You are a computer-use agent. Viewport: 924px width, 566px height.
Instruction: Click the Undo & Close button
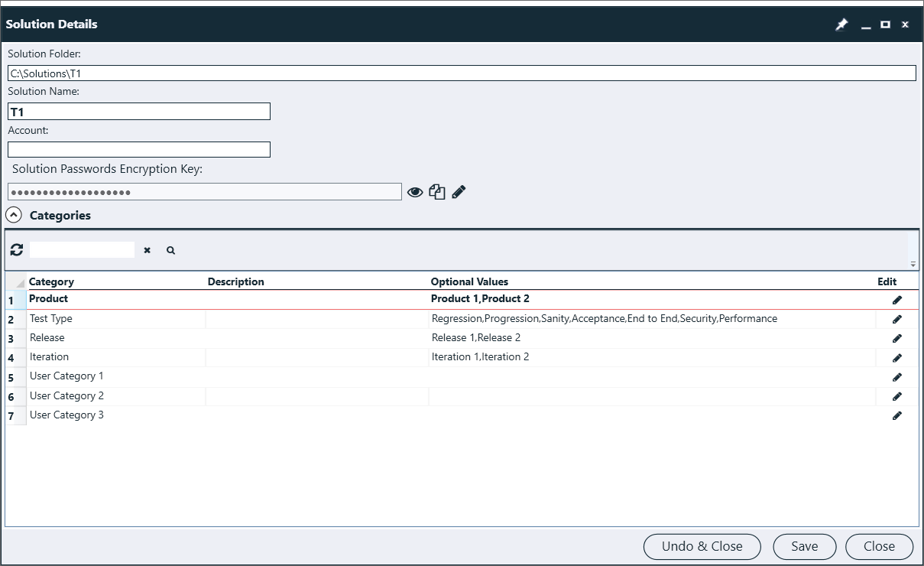(702, 546)
